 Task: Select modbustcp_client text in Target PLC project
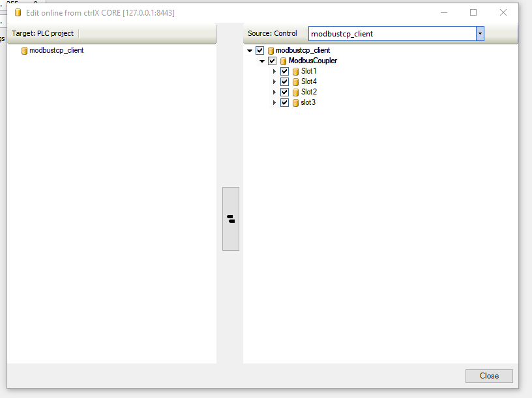pyautogui.click(x=56, y=51)
